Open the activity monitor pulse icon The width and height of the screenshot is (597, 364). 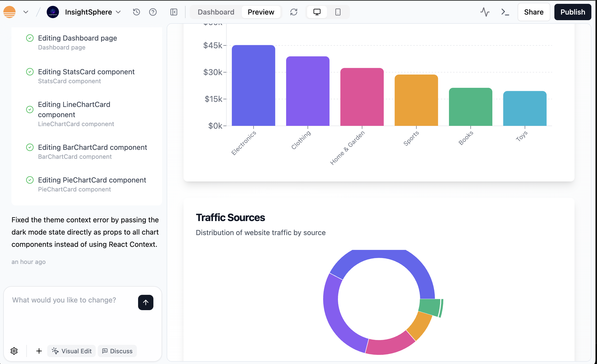(x=485, y=12)
